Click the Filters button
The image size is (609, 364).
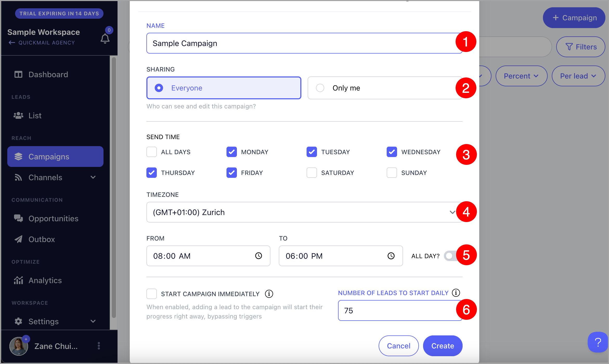(581, 47)
